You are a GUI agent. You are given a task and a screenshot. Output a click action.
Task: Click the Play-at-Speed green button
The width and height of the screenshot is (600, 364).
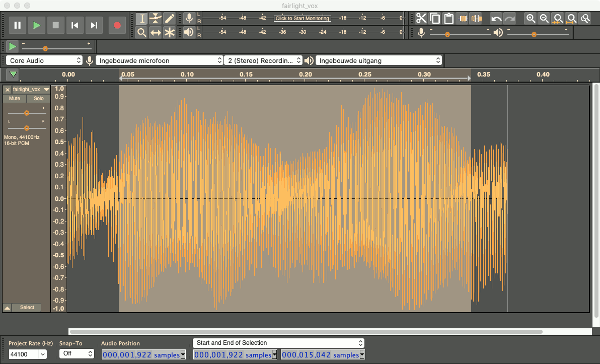point(12,46)
